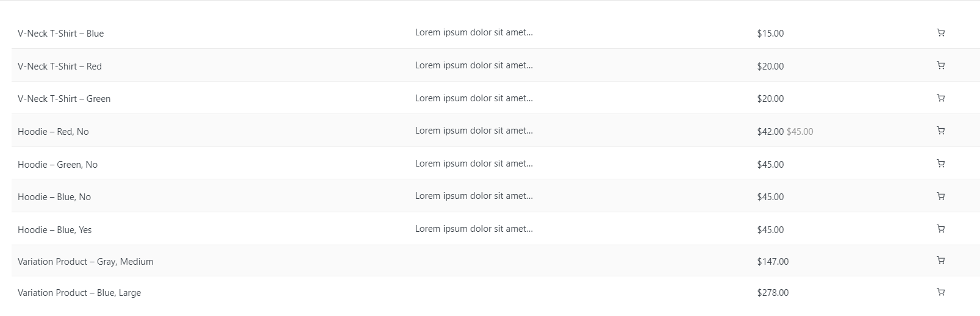
Task: Click the Hoodie – Green, No product title
Action: 57,165
